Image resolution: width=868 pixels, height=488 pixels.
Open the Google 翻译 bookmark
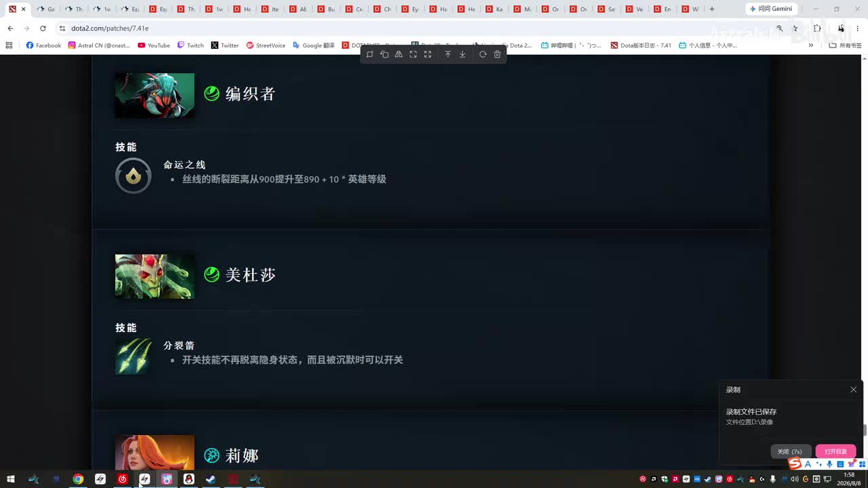click(x=313, y=45)
